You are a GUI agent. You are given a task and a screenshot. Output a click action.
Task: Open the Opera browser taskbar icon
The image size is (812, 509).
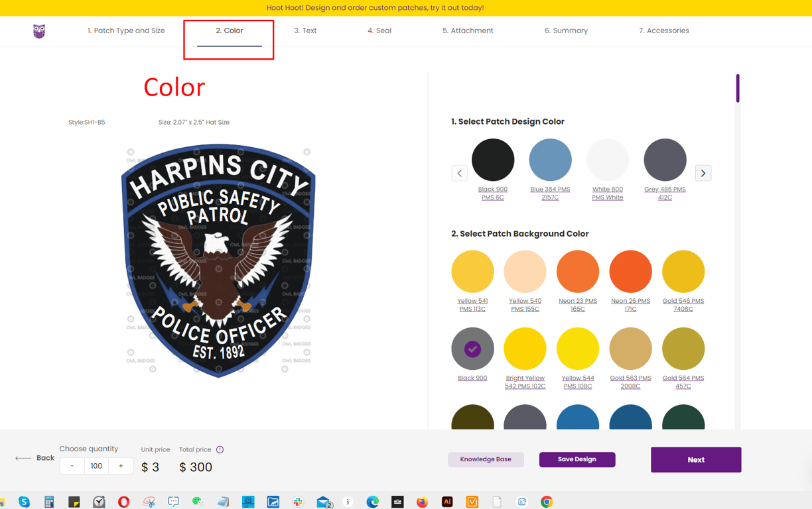pos(124,502)
